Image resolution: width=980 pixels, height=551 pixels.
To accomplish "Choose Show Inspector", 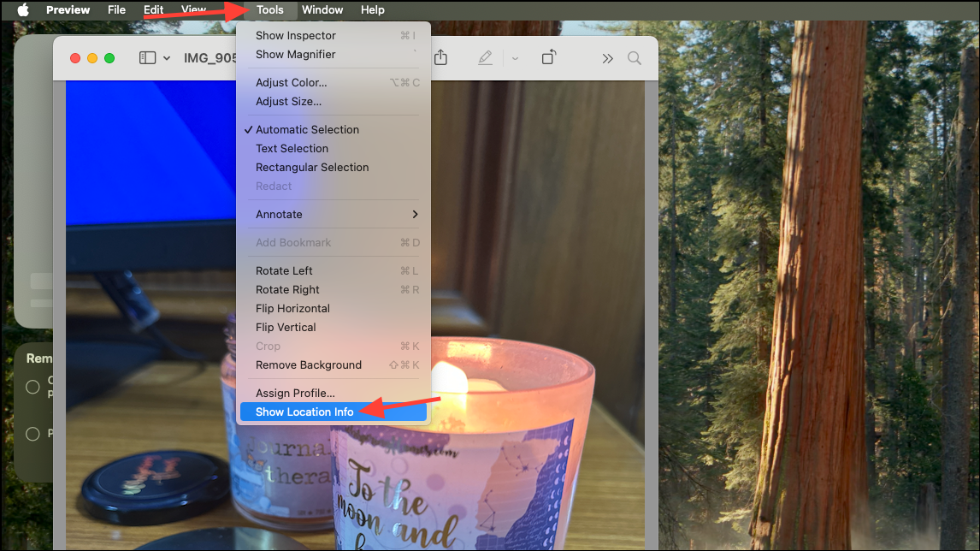I will (x=334, y=36).
